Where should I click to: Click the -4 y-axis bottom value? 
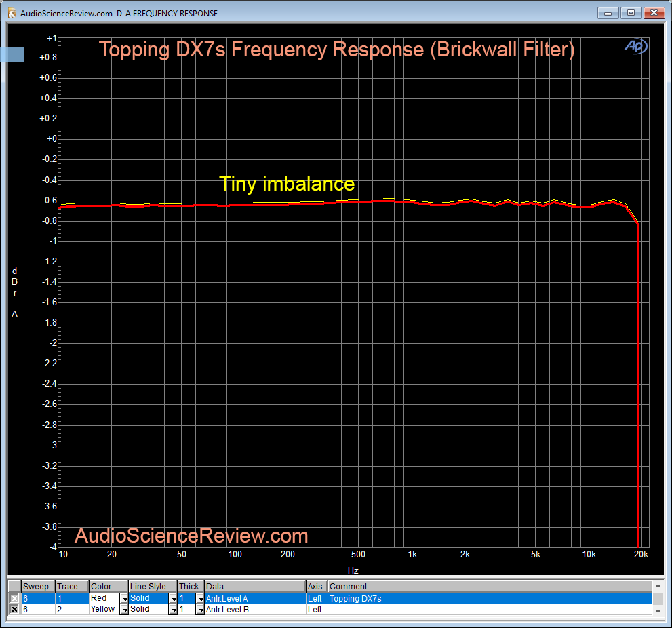[53, 547]
